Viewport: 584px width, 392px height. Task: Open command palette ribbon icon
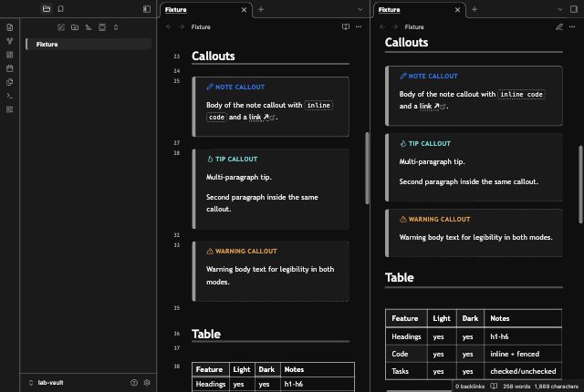10,96
